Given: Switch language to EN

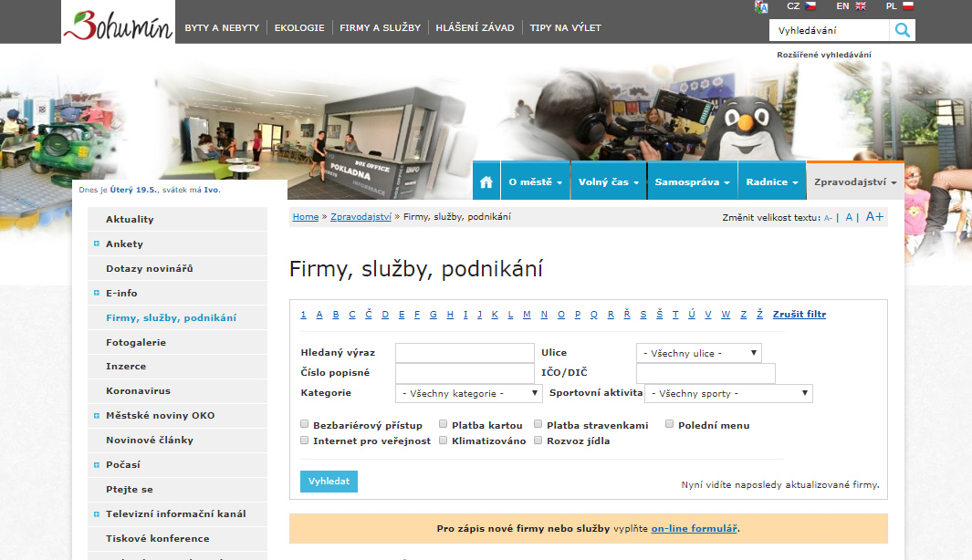Looking at the screenshot, I should click(842, 6).
